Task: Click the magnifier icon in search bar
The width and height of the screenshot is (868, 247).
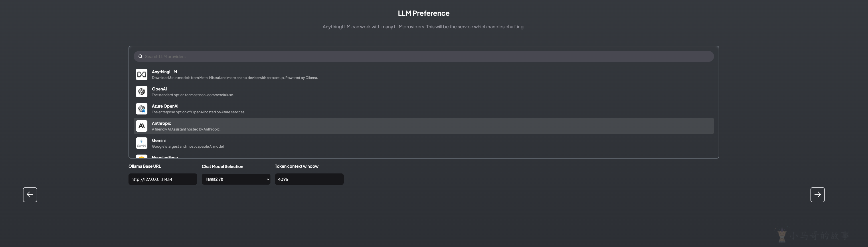Action: click(x=141, y=56)
